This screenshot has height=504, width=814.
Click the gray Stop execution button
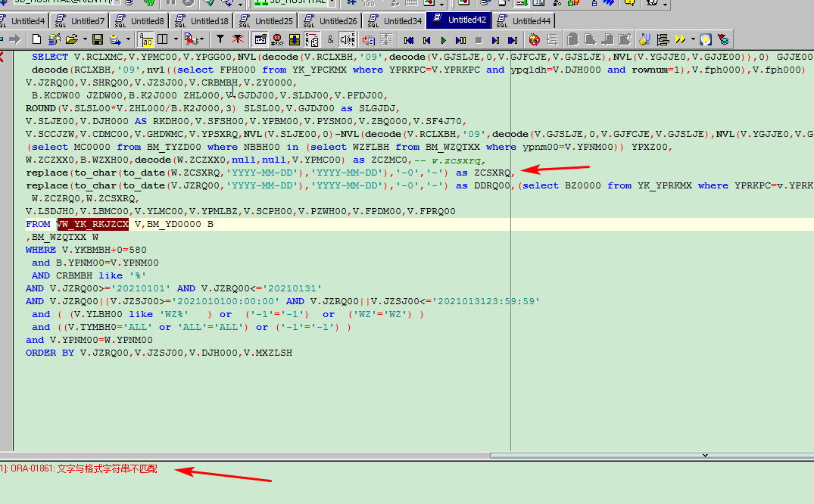point(479,40)
